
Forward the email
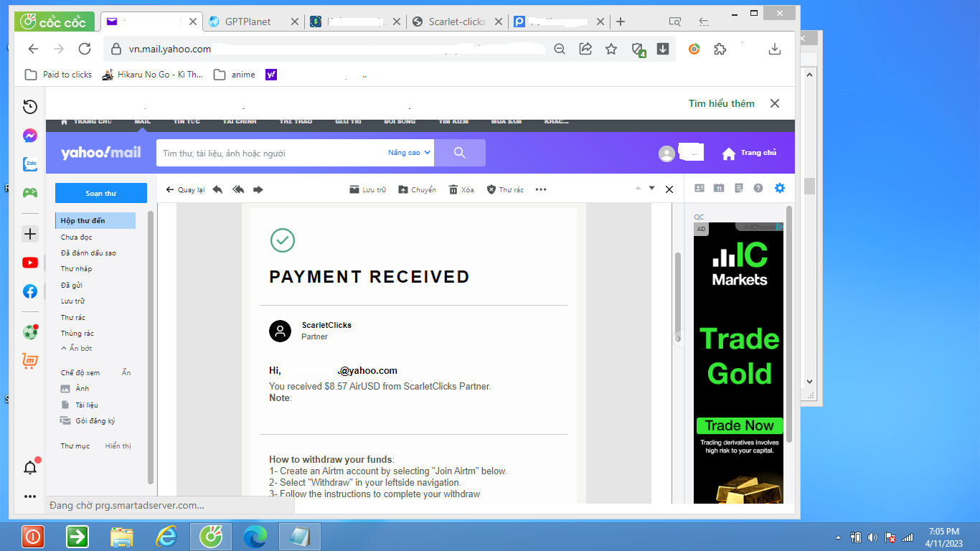click(x=258, y=189)
